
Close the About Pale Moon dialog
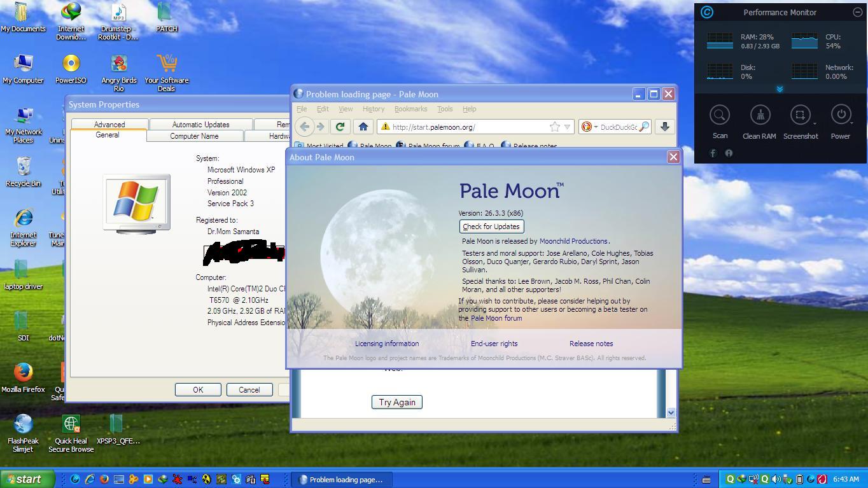[673, 157]
